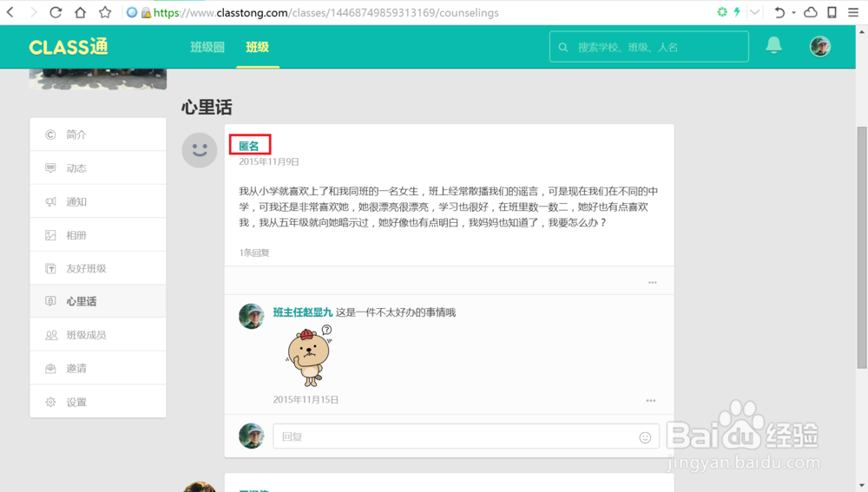Click the address bar URL
This screenshot has height=492, width=868.
pos(325,13)
